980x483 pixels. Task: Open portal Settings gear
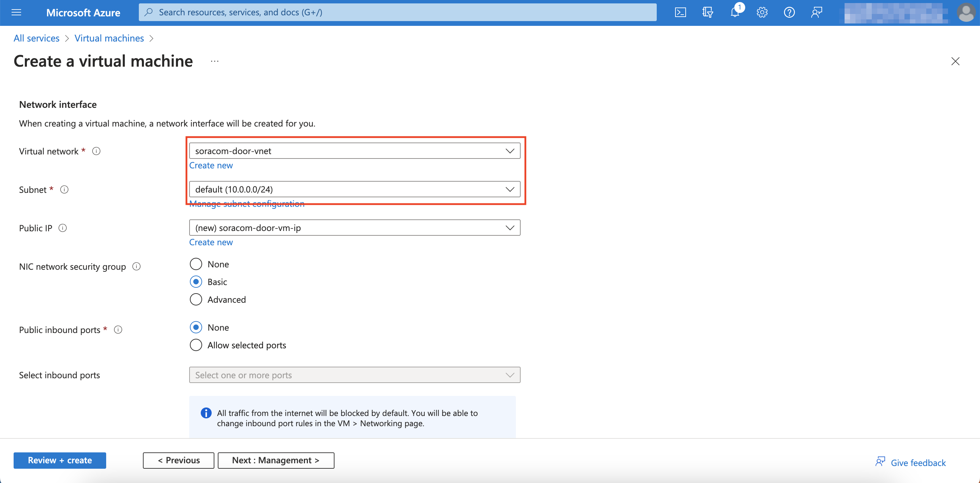(762, 12)
